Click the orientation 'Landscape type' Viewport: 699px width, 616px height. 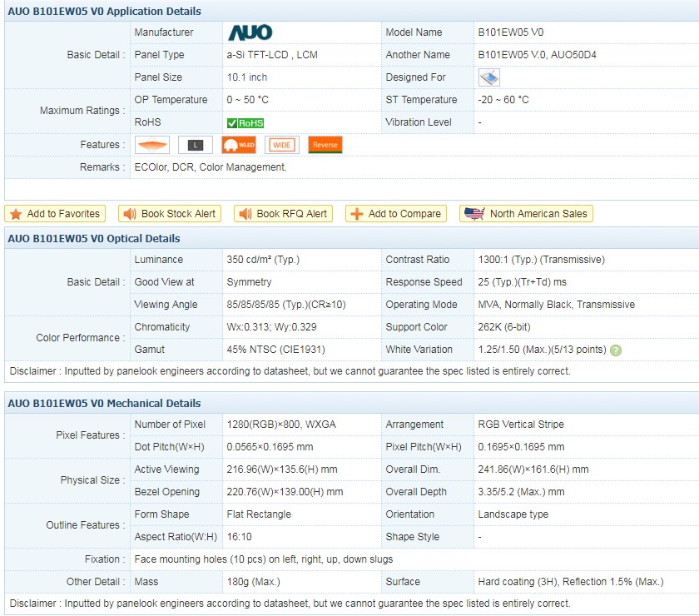[513, 514]
